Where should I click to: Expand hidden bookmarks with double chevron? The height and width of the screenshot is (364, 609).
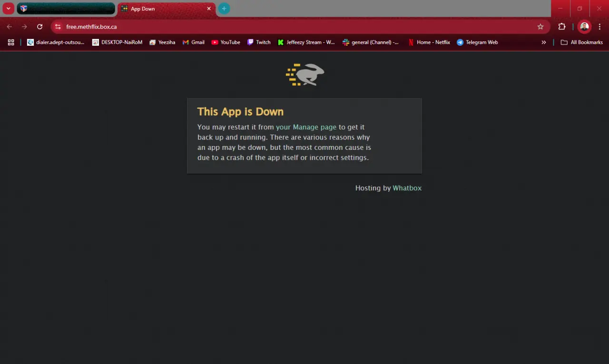point(544,42)
